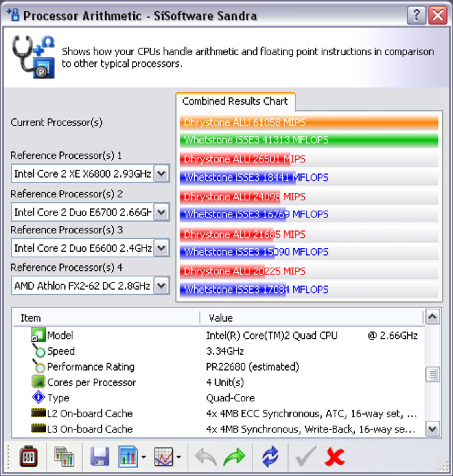The width and height of the screenshot is (453, 476).
Task: Cancel with the red X icon
Action: (x=335, y=457)
